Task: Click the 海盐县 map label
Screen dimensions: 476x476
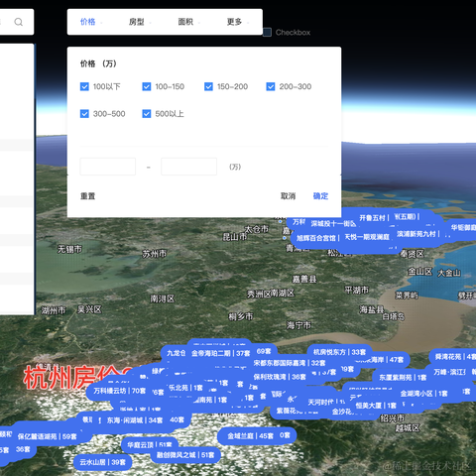Action: coord(372,309)
